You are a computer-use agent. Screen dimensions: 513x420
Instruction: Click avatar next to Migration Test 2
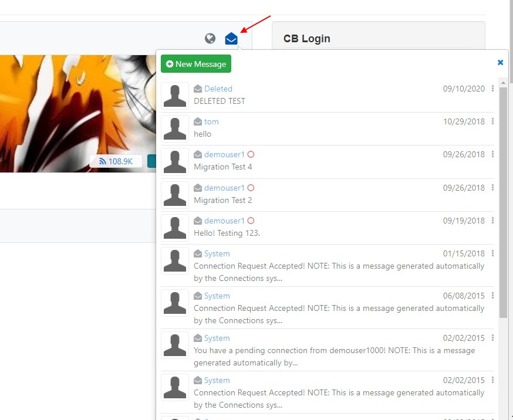(175, 195)
